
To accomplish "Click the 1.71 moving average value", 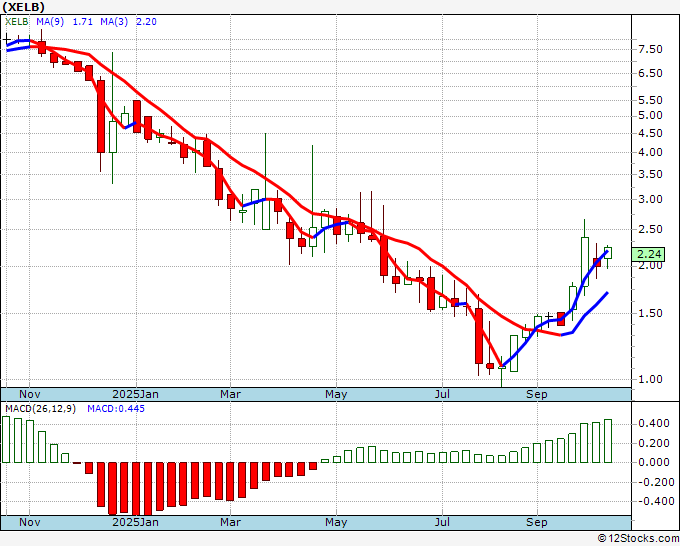I will [x=82, y=22].
